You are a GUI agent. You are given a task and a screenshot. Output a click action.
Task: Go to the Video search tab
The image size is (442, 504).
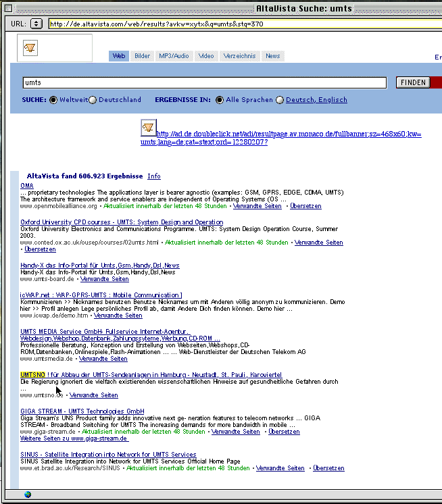point(206,56)
